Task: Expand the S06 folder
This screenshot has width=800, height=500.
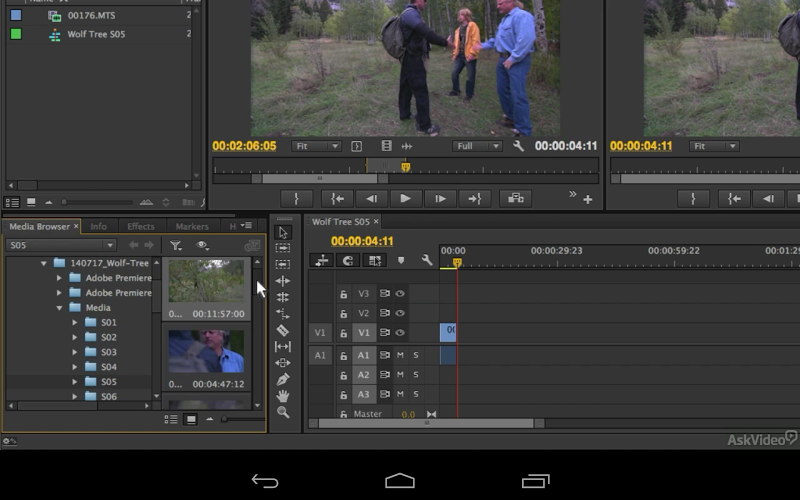Action: click(x=74, y=396)
